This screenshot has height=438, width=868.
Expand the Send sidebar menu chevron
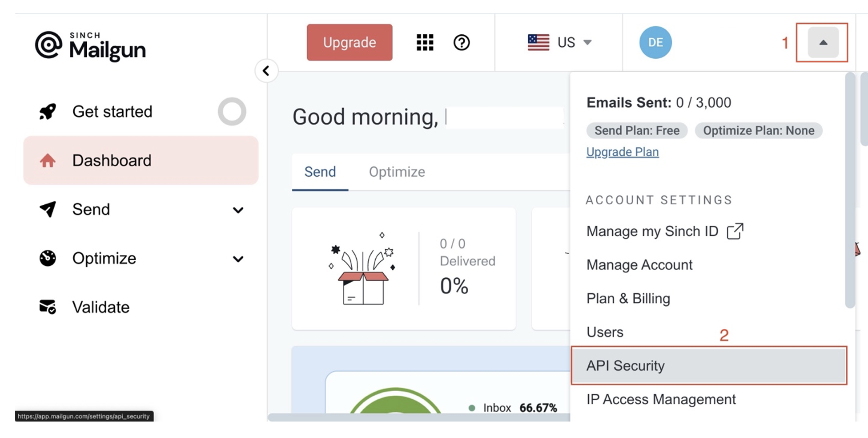click(x=238, y=210)
